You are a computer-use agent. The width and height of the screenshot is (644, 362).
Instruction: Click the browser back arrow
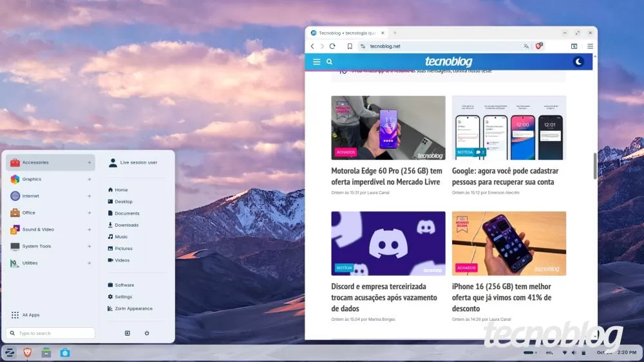click(x=312, y=46)
